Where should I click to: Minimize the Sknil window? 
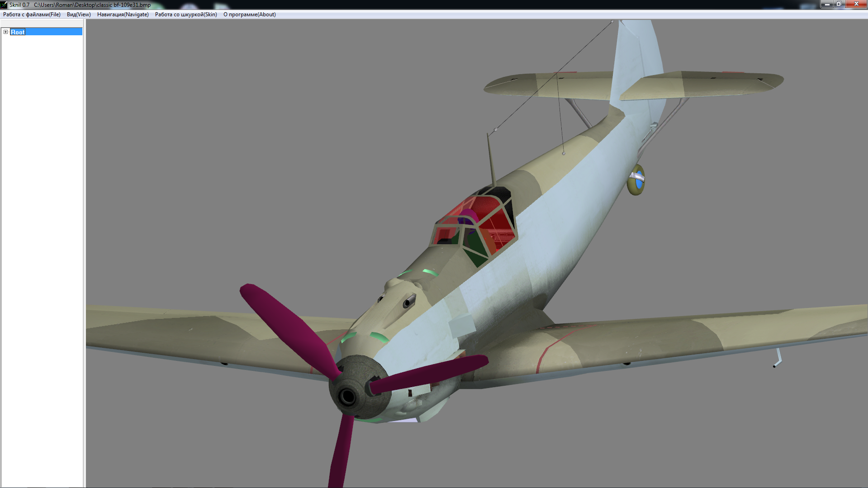[x=827, y=4]
